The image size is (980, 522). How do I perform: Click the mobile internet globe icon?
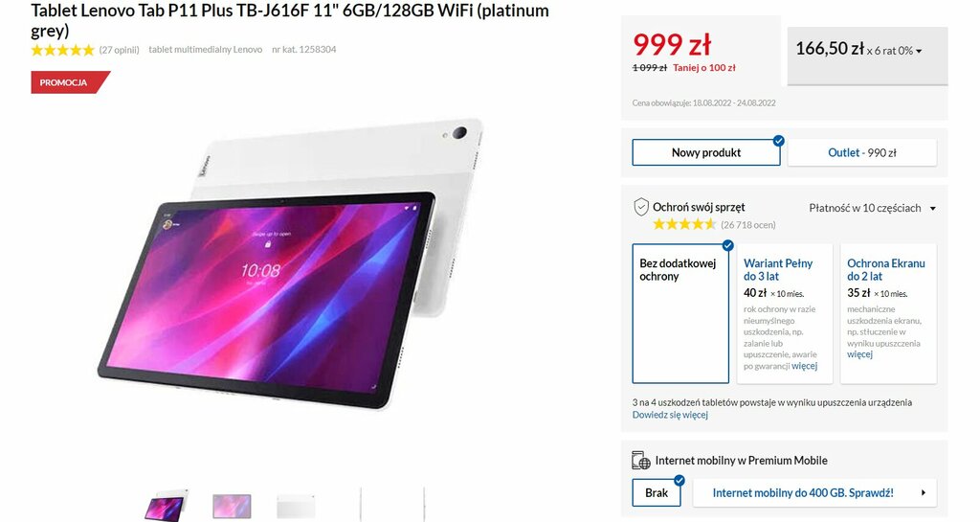[640, 461]
